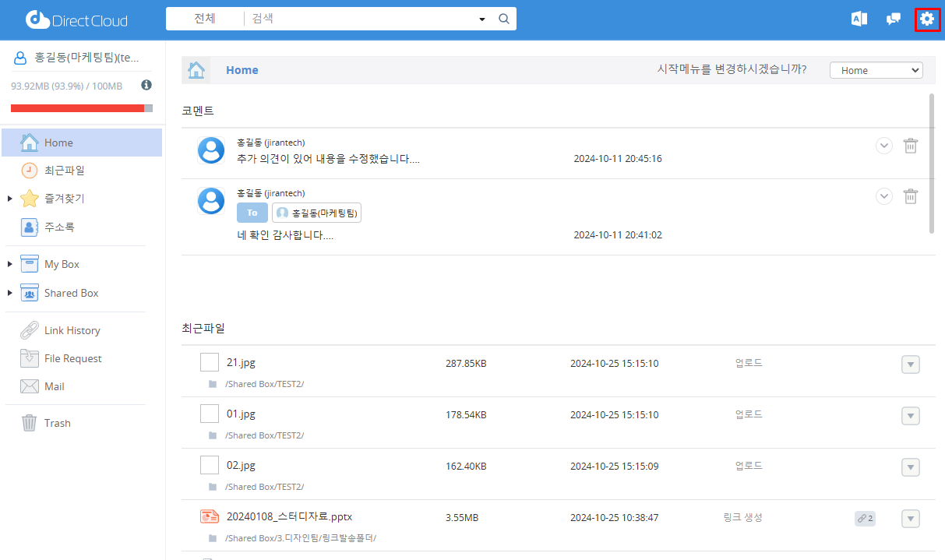Click the search magnifier icon
Viewport: 945px width, 560px height.
[x=504, y=19]
